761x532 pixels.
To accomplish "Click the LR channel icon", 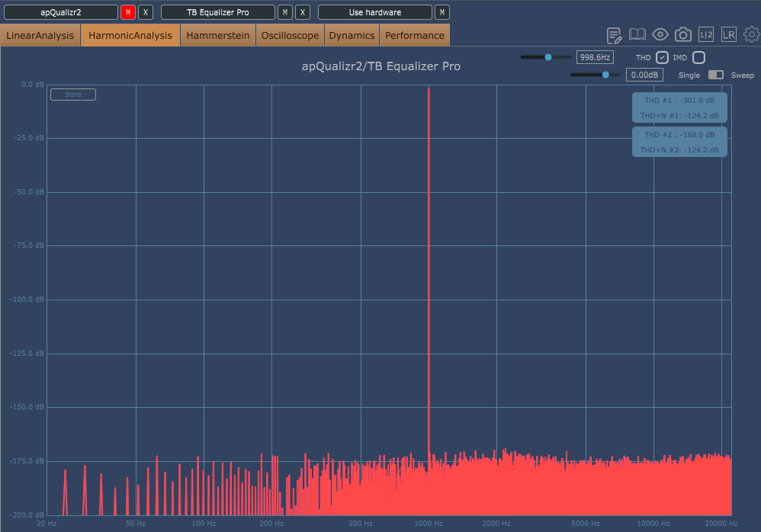I will [729, 35].
